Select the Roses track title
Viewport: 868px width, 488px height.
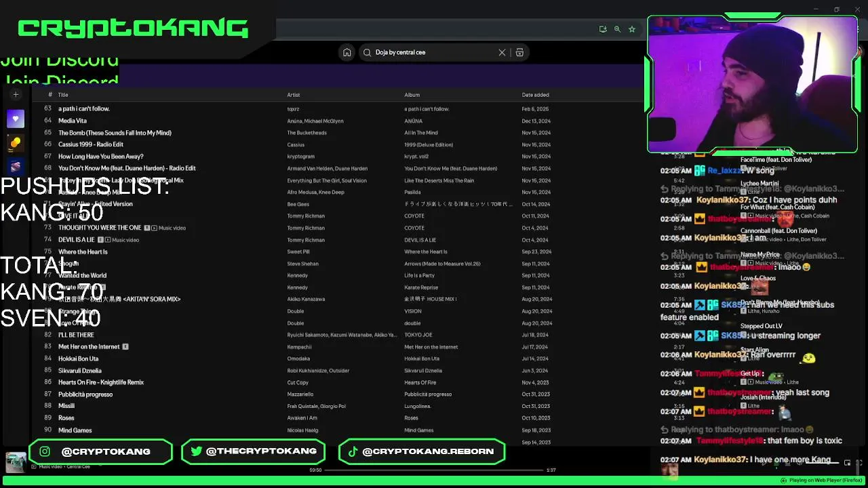[x=66, y=418]
